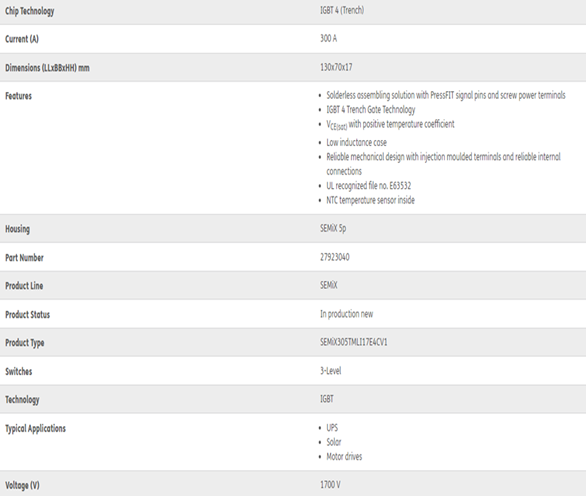Click the IGBT 4 Trench Gate Technology bullet
Viewport: 586px width, 496px height.
coord(371,110)
